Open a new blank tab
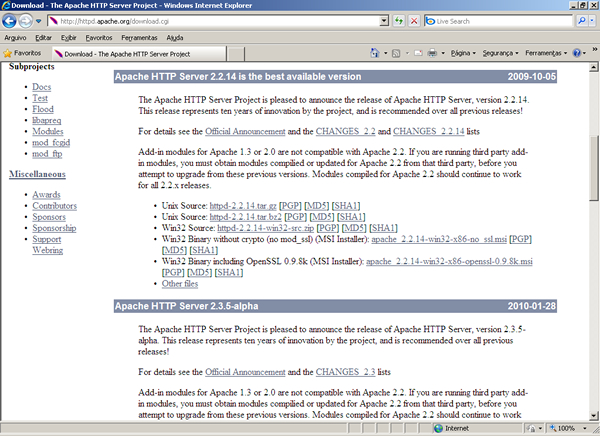Image resolution: width=600 pixels, height=436 pixels. click(236, 54)
